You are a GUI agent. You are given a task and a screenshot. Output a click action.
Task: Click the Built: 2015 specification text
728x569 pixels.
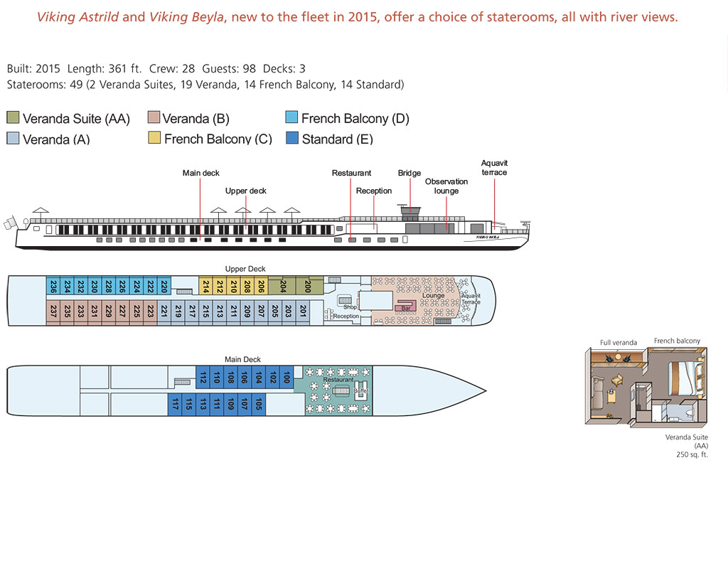tap(33, 69)
